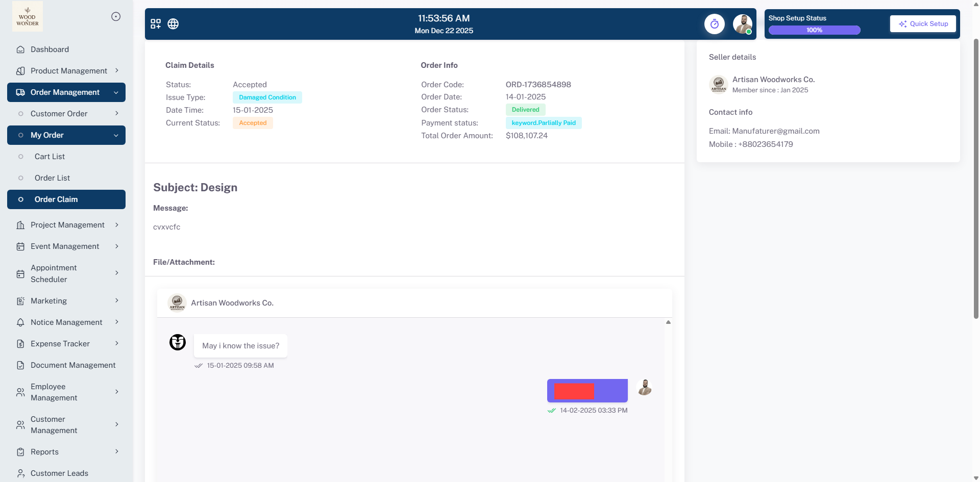Click the Notice Management bell icon
The image size is (980, 482).
pyautogui.click(x=20, y=322)
